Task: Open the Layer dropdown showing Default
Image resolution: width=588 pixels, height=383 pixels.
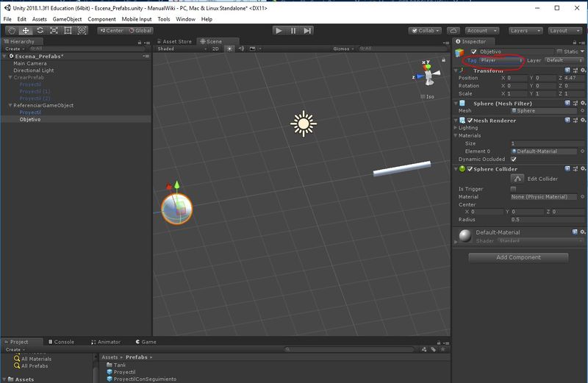Action: [x=564, y=60]
